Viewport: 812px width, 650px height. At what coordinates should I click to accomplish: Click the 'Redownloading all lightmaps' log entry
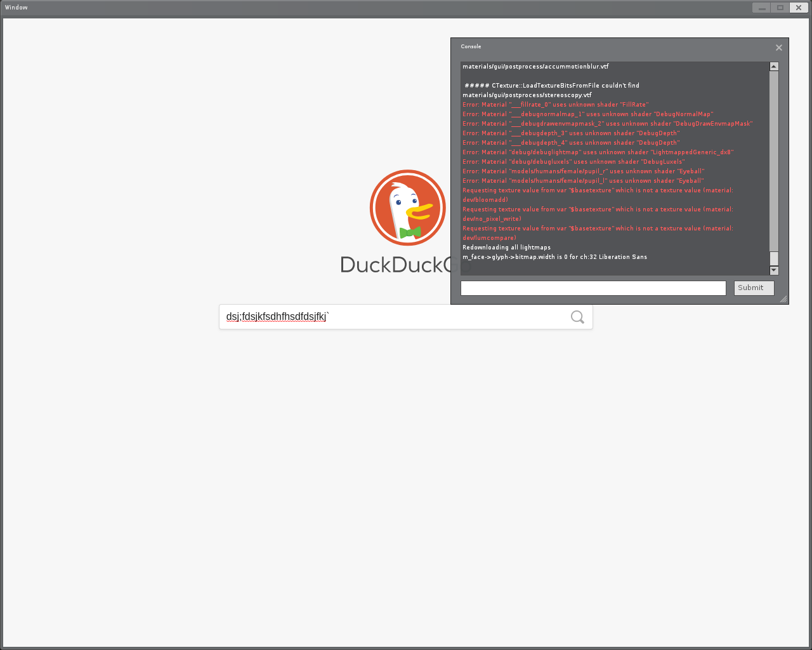coord(506,247)
